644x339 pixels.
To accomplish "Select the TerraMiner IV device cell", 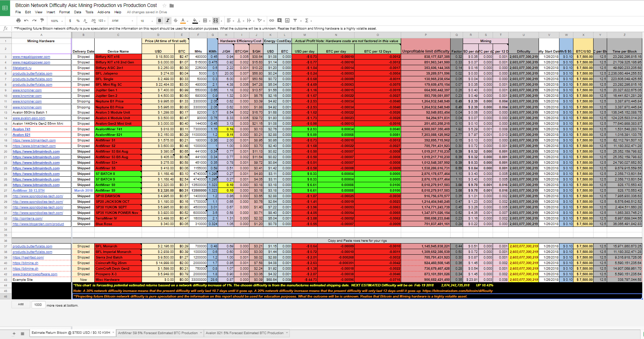I will pyautogui.click(x=118, y=218).
